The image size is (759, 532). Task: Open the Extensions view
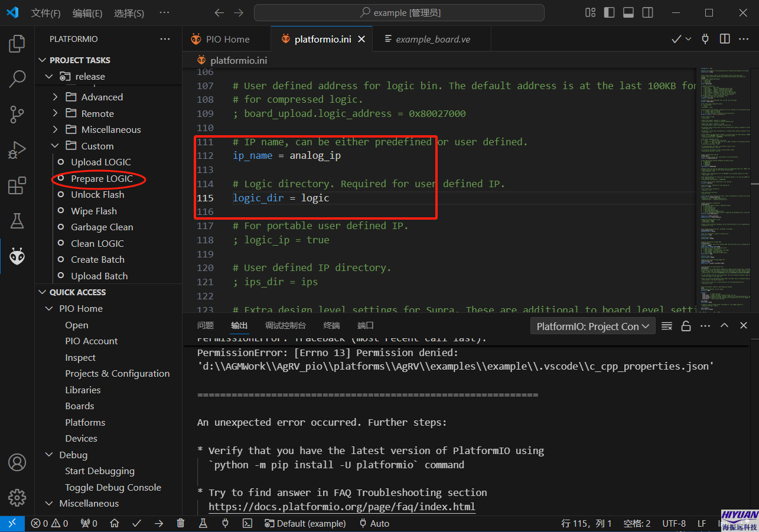tap(17, 186)
